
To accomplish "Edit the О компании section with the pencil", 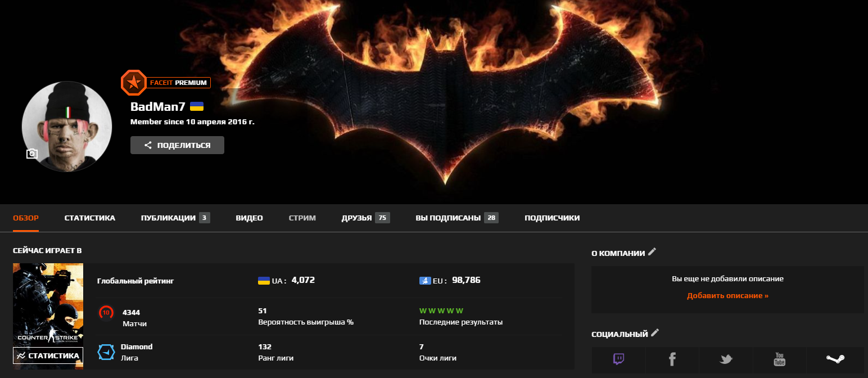I will click(652, 252).
